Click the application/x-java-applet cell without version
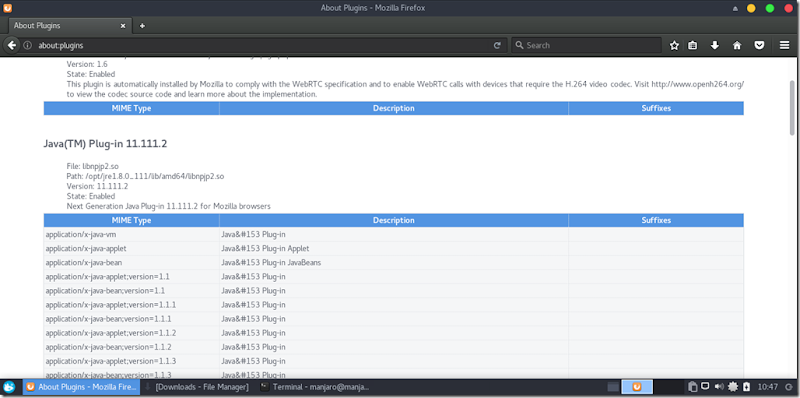The width and height of the screenshot is (800, 398). (132, 248)
